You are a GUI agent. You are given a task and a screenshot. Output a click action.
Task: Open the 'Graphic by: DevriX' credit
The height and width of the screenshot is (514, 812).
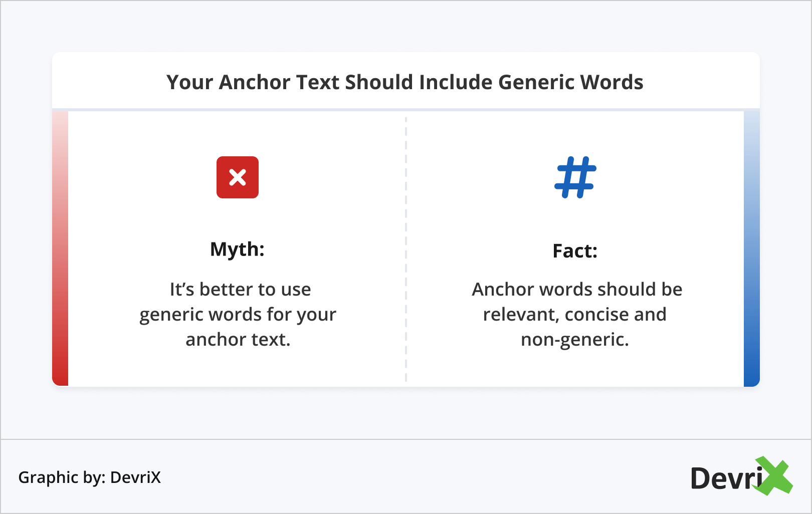[90, 477]
